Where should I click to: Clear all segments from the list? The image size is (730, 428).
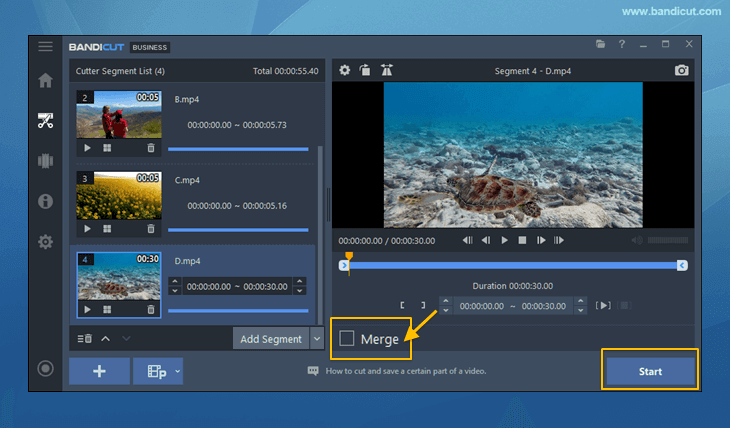(85, 339)
